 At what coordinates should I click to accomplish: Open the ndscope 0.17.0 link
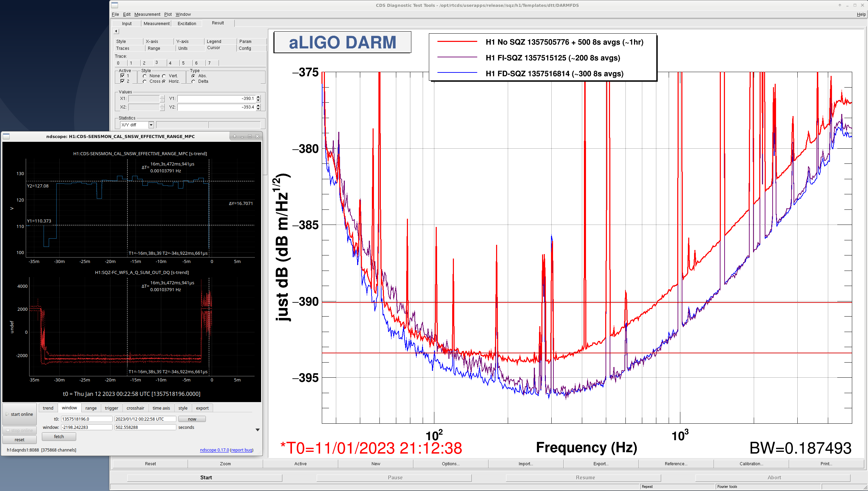214,450
